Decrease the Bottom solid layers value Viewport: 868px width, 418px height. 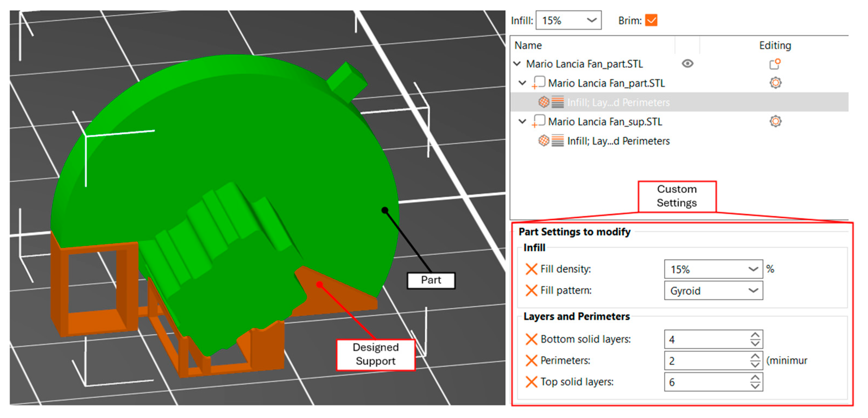point(755,344)
